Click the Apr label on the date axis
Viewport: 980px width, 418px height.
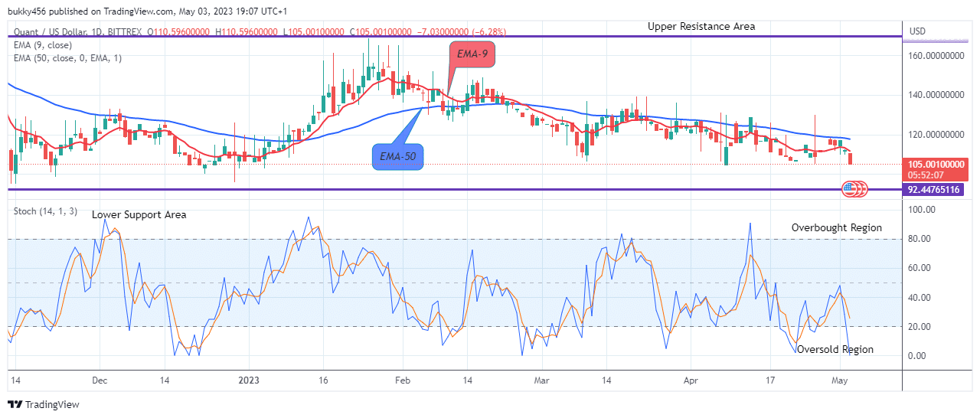pos(691,380)
